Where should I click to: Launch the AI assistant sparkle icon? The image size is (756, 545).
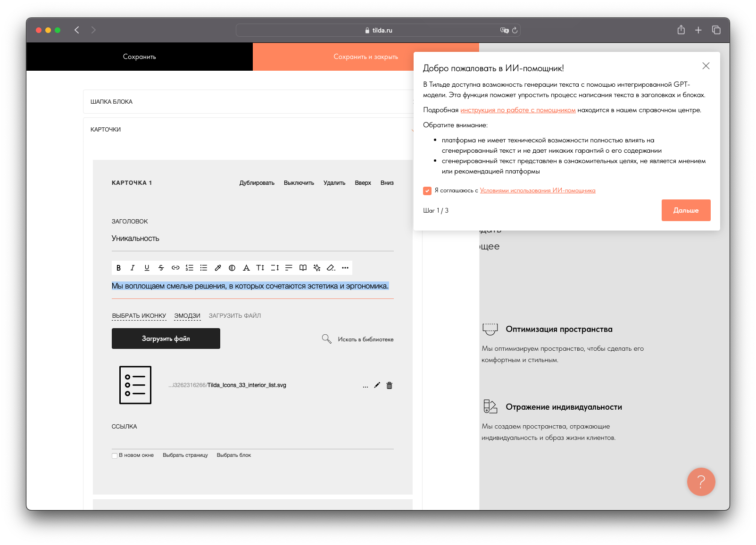click(x=317, y=268)
